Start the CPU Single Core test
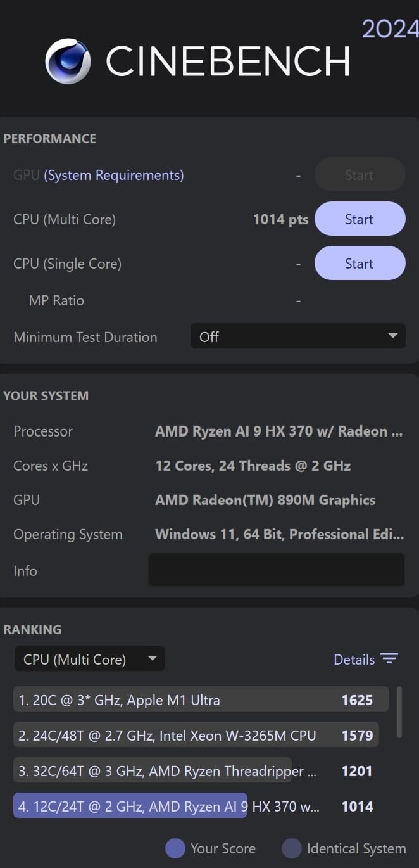This screenshot has width=419, height=868. [360, 264]
